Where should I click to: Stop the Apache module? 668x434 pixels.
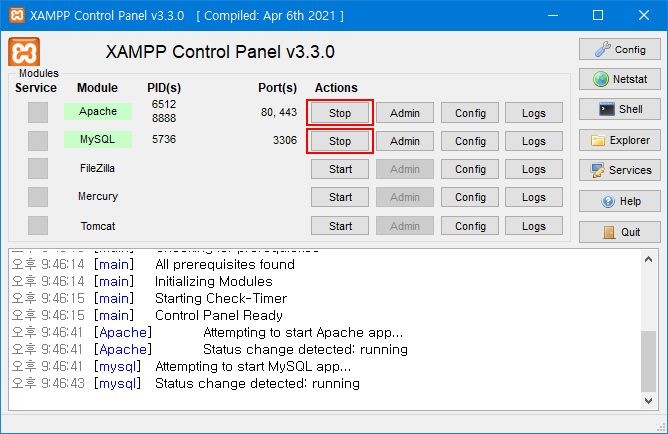340,113
